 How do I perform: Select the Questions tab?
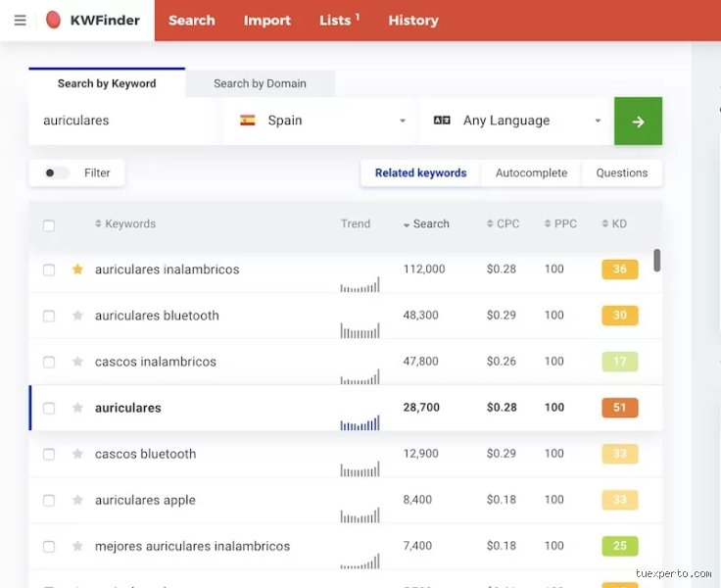[x=622, y=173]
